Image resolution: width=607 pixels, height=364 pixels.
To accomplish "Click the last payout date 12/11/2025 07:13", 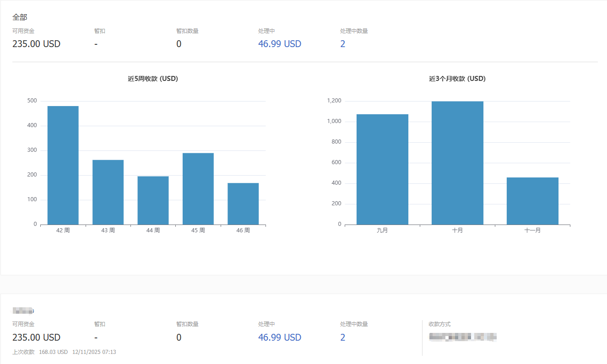I will tap(94, 352).
